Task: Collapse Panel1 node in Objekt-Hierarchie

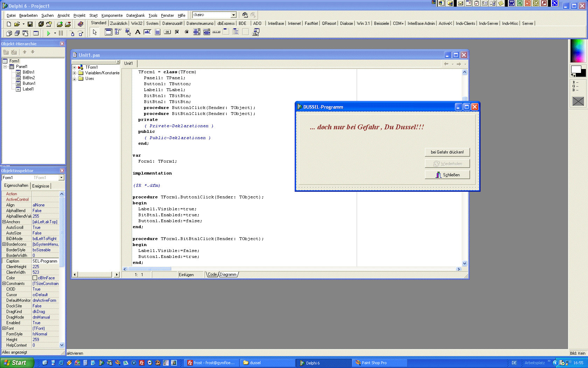Action: (x=5, y=67)
